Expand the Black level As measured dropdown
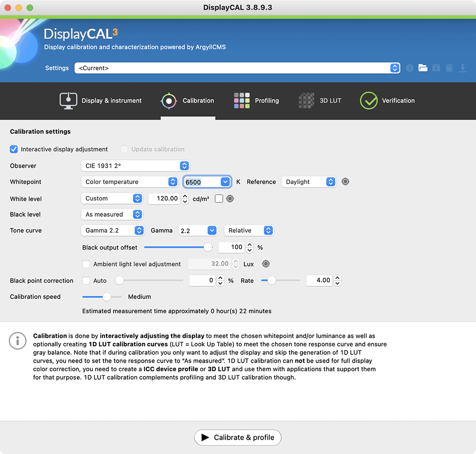The image size is (476, 454). click(x=112, y=214)
